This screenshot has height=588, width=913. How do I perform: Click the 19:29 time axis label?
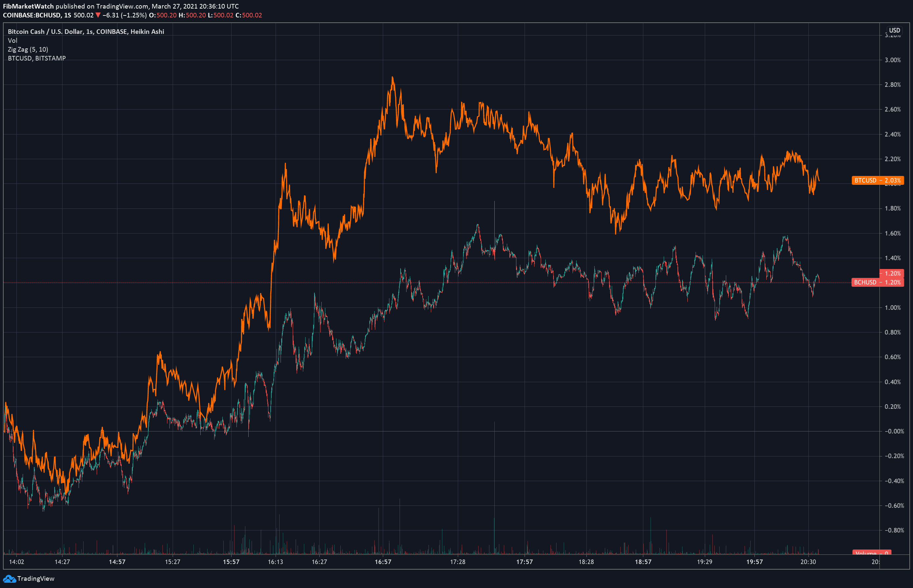[704, 562]
